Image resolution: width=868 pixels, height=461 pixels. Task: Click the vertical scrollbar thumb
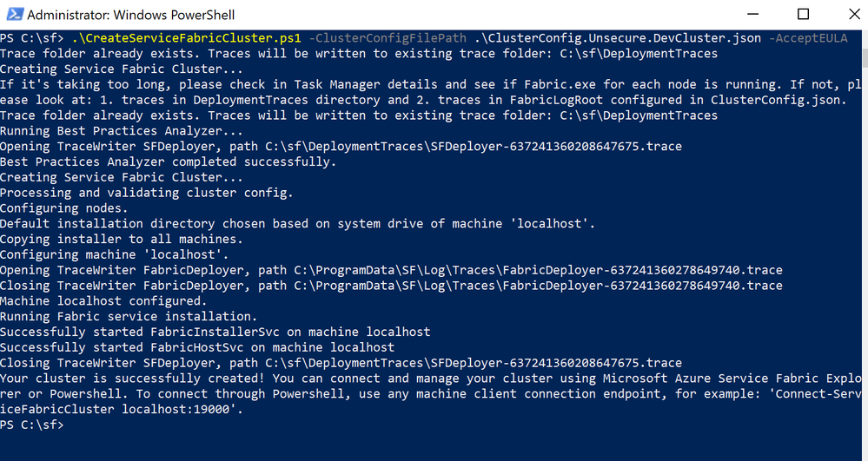865,58
